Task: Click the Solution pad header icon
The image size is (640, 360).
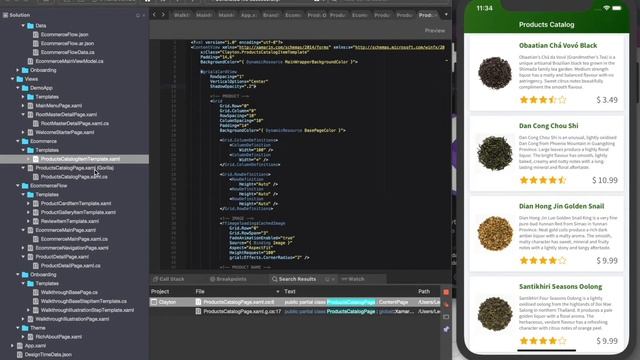Action: coord(5,15)
